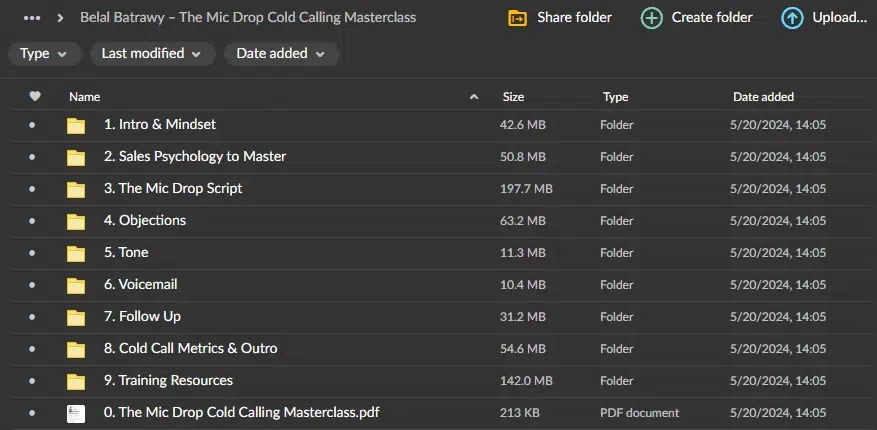Toggle favorite dot for 8. Cold Call Metrics row
The image size is (877, 430).
32,349
